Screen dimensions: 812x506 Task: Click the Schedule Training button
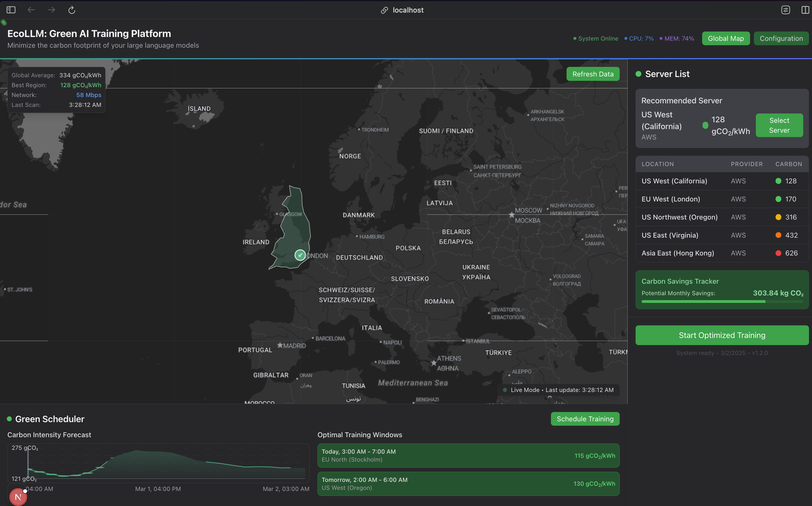[x=585, y=419]
